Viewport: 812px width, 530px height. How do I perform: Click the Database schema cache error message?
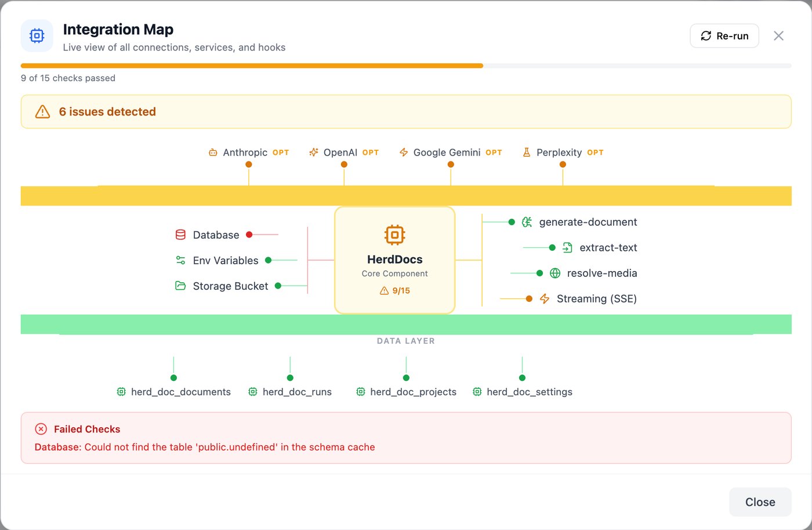tap(205, 447)
